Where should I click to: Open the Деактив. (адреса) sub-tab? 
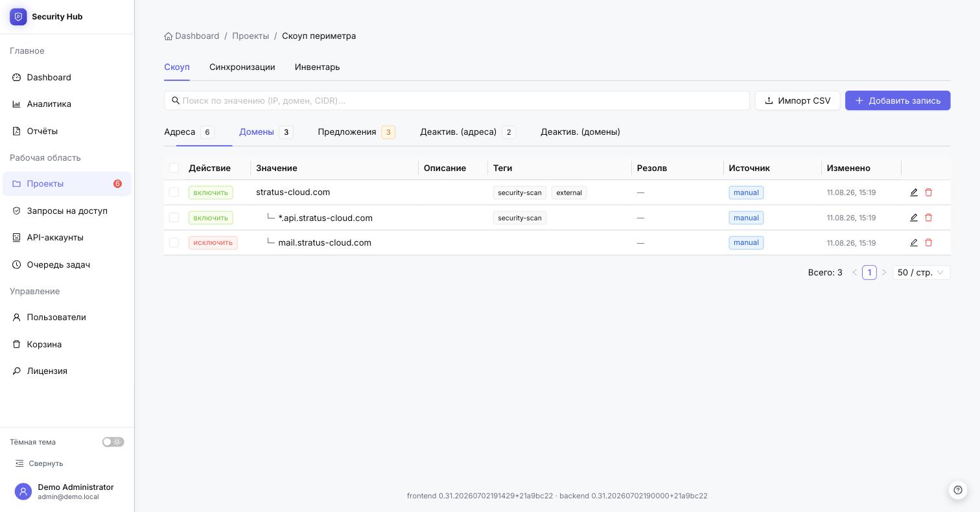[468, 132]
